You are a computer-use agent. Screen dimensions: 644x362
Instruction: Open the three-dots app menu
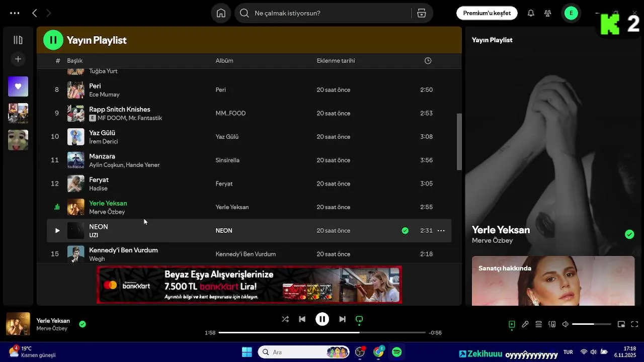tap(15, 13)
